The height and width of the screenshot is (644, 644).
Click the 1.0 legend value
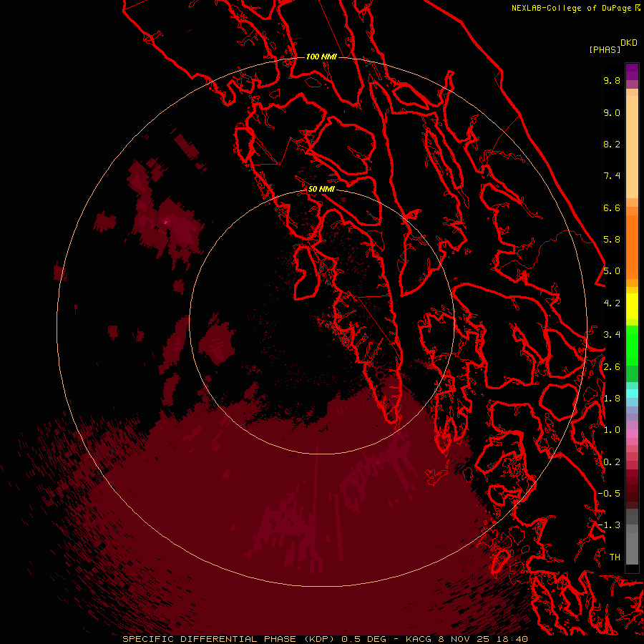[612, 430]
